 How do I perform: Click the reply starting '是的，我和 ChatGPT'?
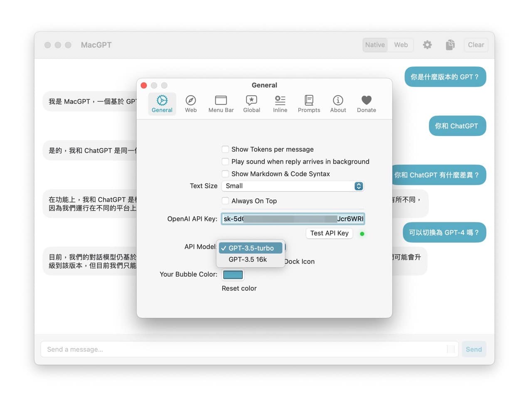(x=90, y=150)
